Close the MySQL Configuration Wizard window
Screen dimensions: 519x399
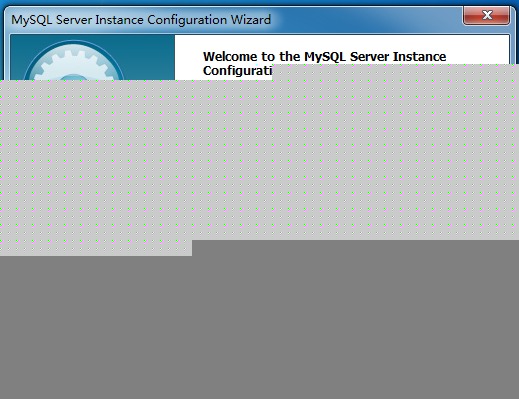486,15
